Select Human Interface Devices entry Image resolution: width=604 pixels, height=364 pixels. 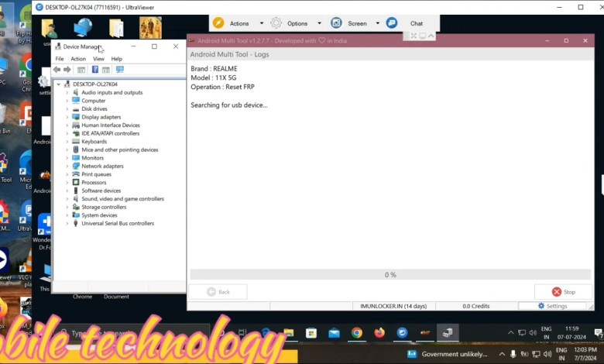[111, 125]
